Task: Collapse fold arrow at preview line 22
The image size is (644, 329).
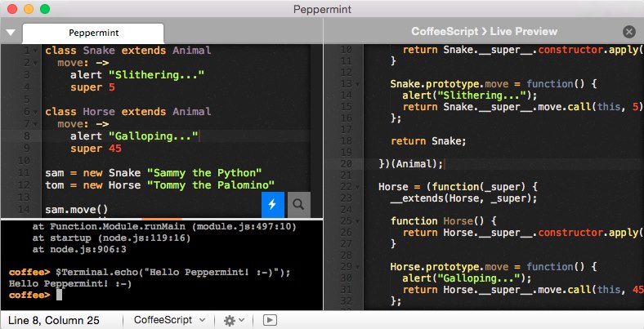Action: click(x=357, y=187)
